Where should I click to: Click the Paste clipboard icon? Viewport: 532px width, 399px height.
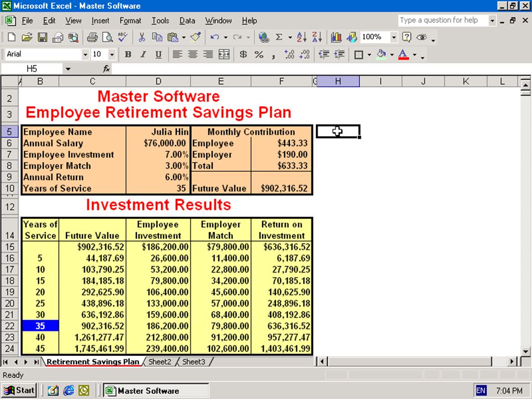[x=173, y=37]
